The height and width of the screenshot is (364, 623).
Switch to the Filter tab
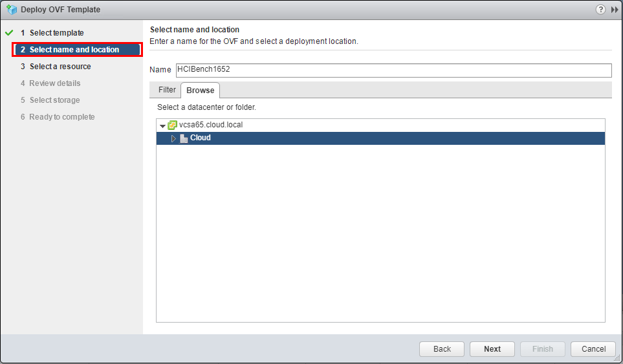167,90
